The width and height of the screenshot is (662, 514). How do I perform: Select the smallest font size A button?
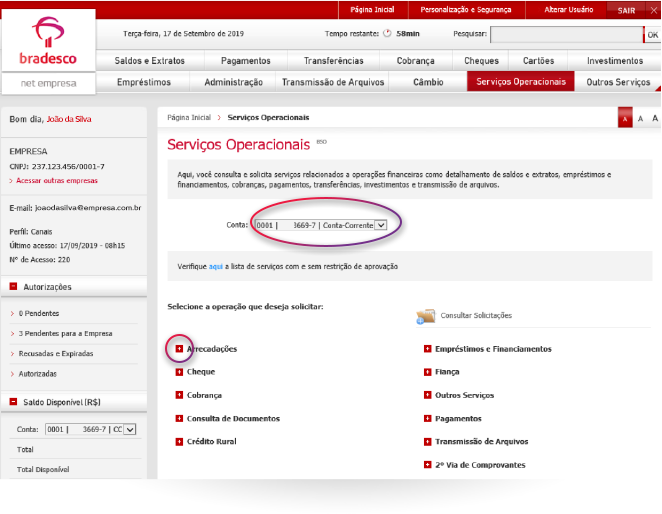pos(626,118)
